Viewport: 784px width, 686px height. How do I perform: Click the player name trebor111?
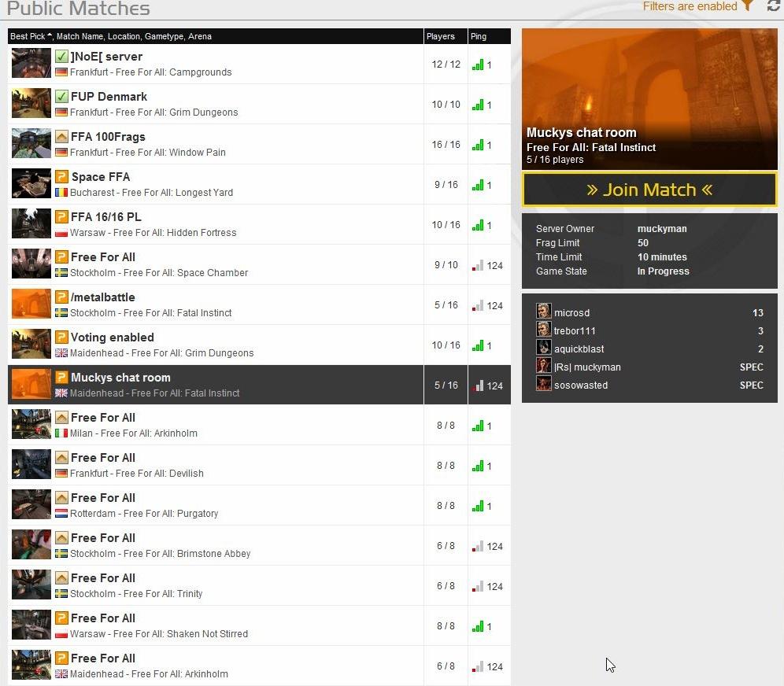pyautogui.click(x=575, y=330)
